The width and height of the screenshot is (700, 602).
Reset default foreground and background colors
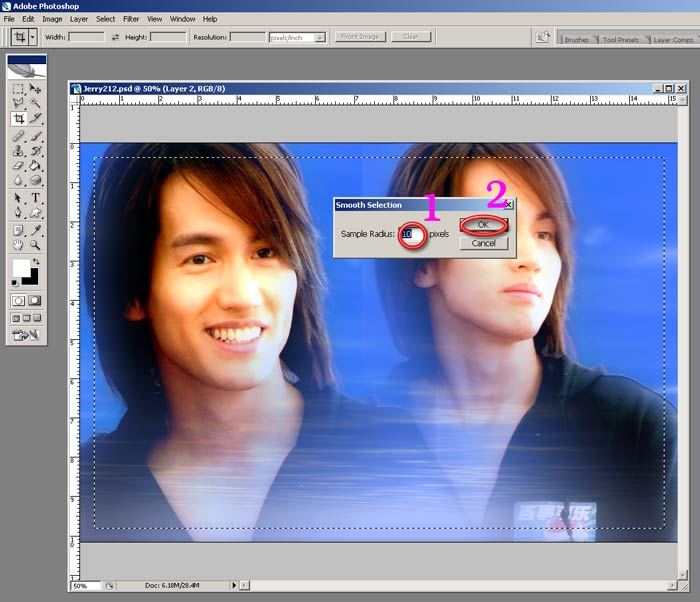pos(15,283)
